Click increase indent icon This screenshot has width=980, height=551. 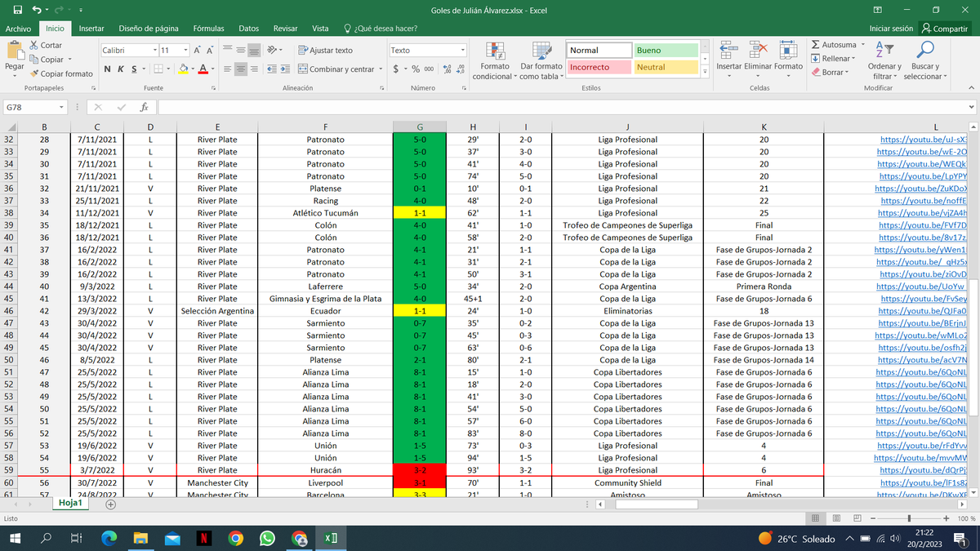(x=285, y=69)
